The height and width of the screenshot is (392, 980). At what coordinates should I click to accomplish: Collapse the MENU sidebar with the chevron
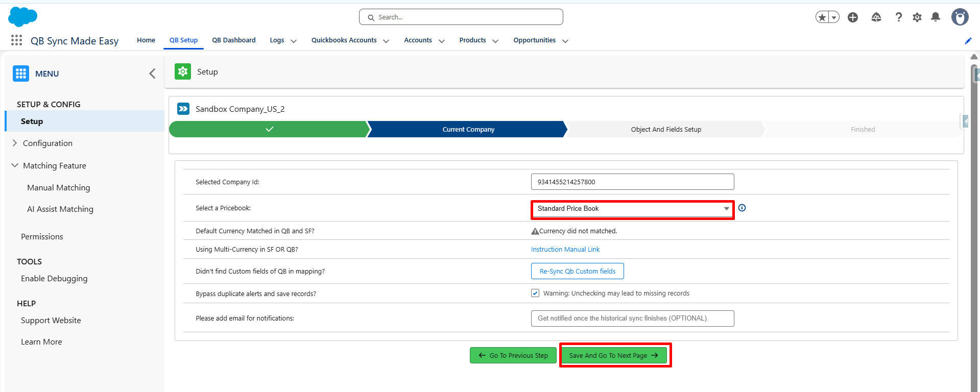click(152, 73)
